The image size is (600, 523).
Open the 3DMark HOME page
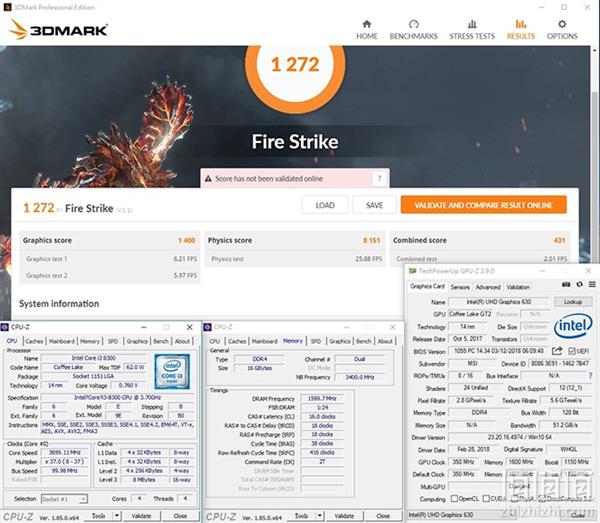point(367,29)
